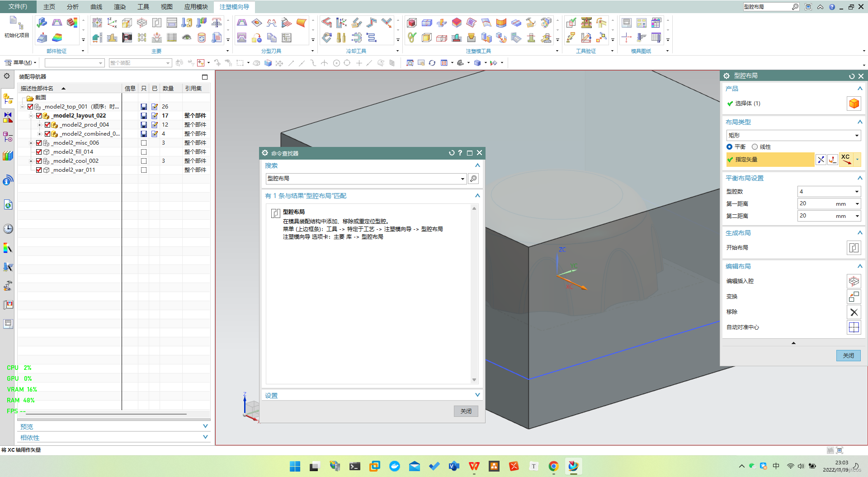The width and height of the screenshot is (868, 477).
Task: Close the Command Finder with its Close button
Action: [466, 411]
